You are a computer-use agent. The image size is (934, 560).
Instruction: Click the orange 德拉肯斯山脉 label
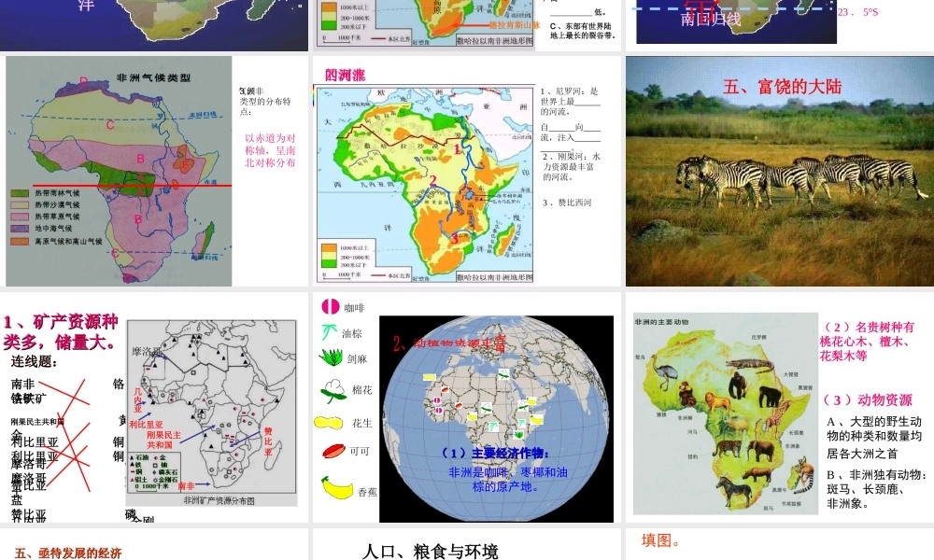[515, 25]
